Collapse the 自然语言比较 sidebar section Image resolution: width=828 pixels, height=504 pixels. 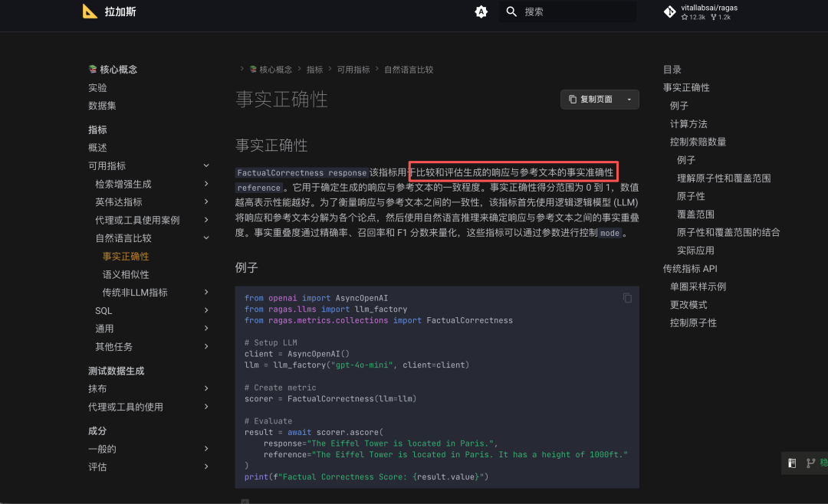point(206,238)
